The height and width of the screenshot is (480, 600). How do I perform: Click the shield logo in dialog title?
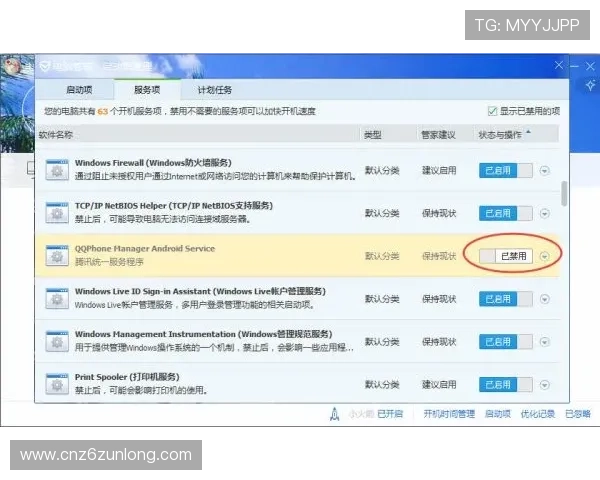click(45, 67)
